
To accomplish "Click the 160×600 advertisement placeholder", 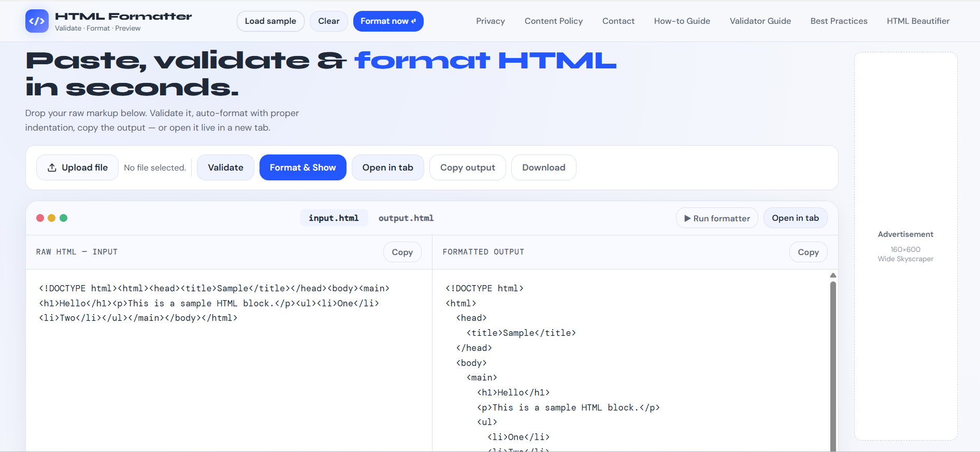I will pyautogui.click(x=906, y=246).
